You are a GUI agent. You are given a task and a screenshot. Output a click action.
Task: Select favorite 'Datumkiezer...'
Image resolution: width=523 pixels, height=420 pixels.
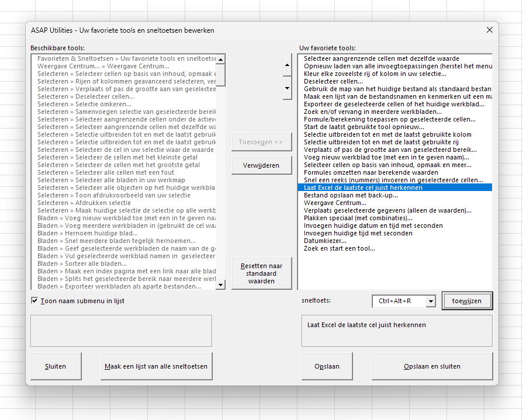395,241
